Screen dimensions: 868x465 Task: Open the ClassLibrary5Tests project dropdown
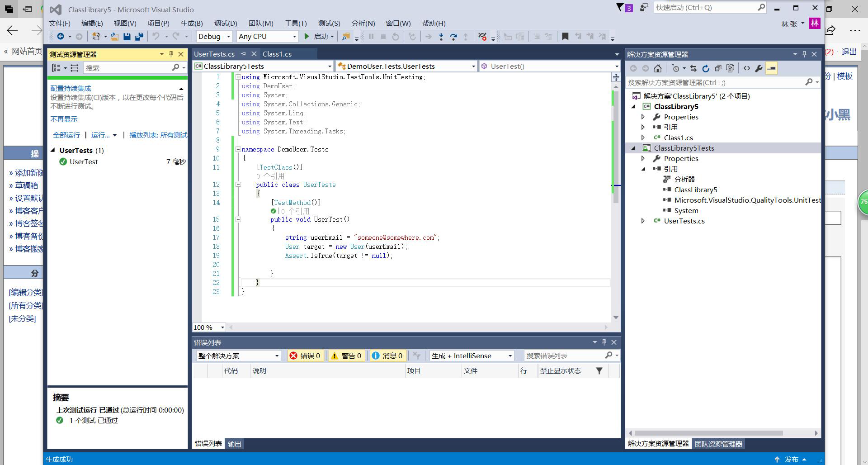tap(330, 66)
